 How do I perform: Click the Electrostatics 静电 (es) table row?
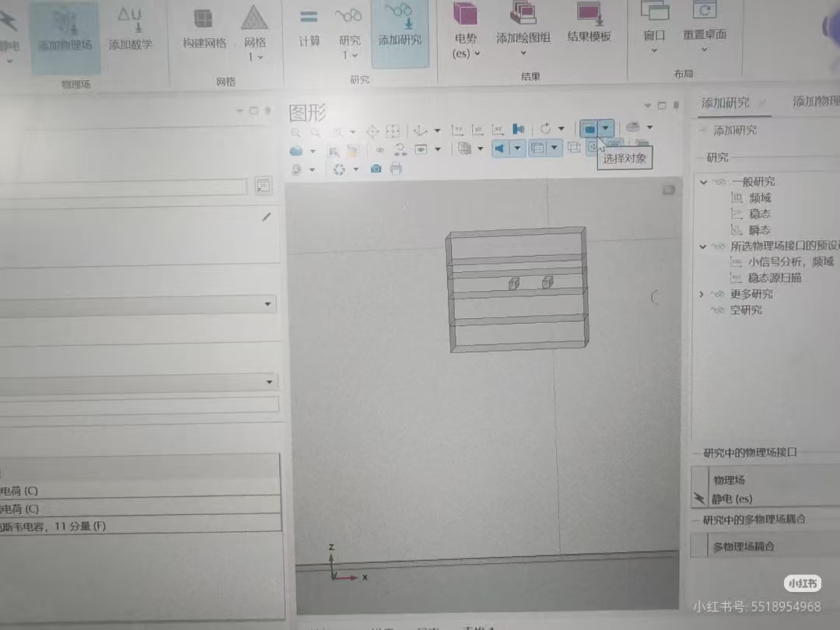coord(766,499)
